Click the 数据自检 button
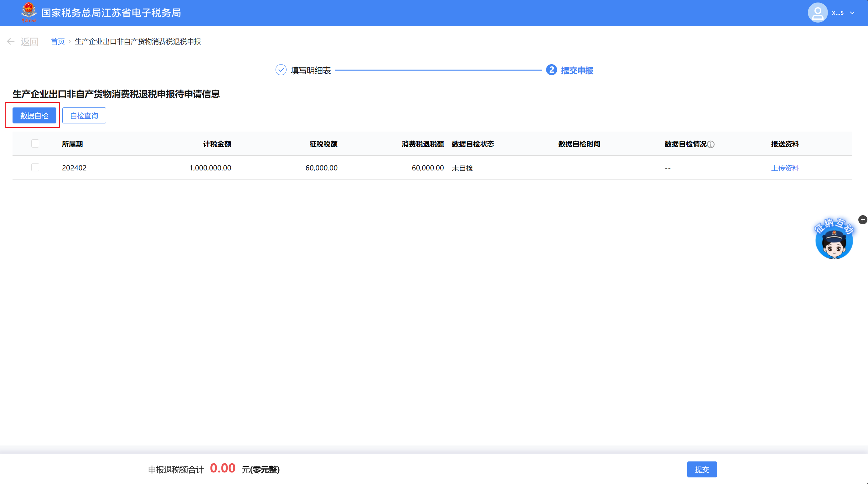 34,116
